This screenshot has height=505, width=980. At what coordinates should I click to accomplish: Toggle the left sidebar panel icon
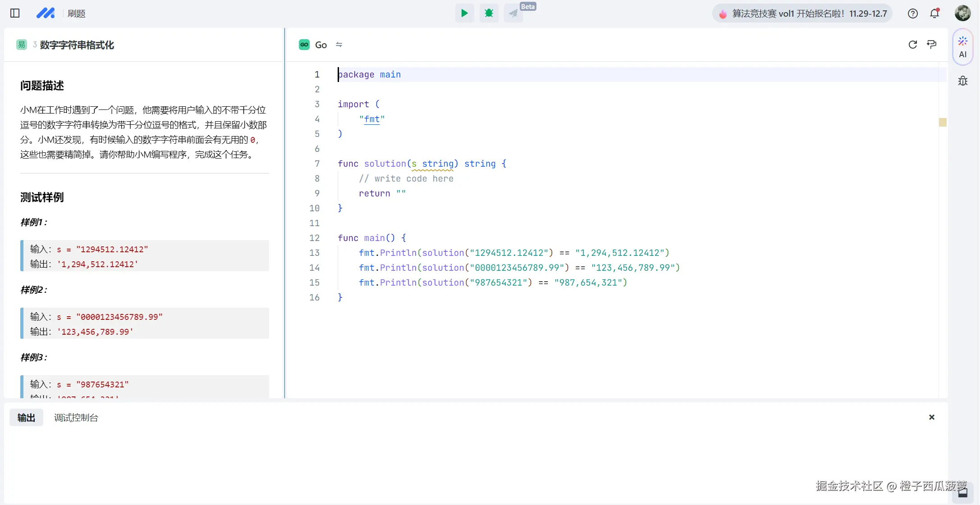pyautogui.click(x=15, y=13)
